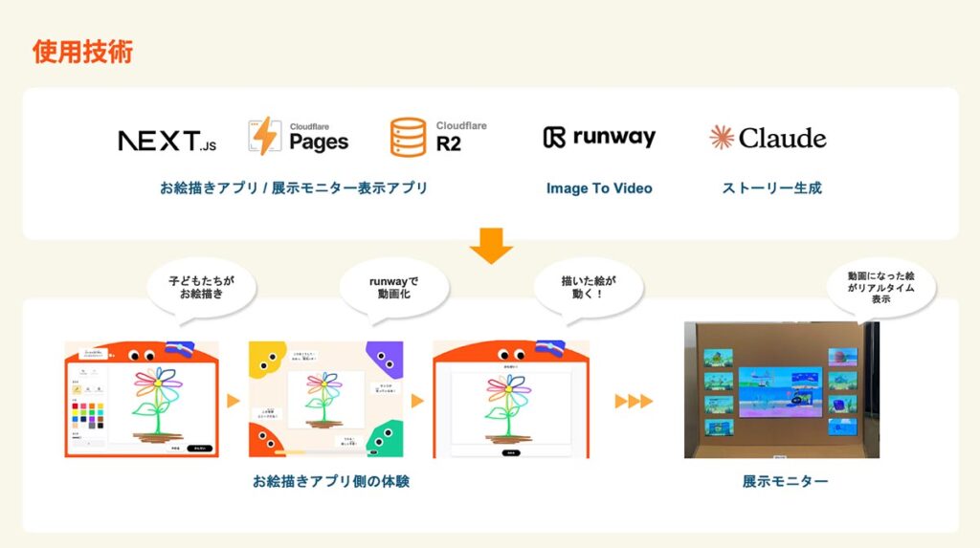This screenshot has width=980, height=548.
Task: Click the caption "お絵描きアプリ / 展示モニター表示アプリ"
Action: click(294, 187)
